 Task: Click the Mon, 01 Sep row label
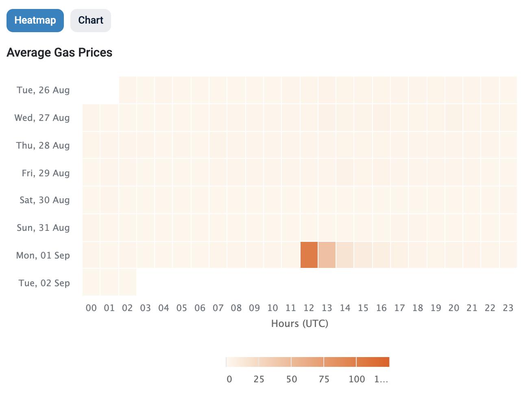[43, 255]
